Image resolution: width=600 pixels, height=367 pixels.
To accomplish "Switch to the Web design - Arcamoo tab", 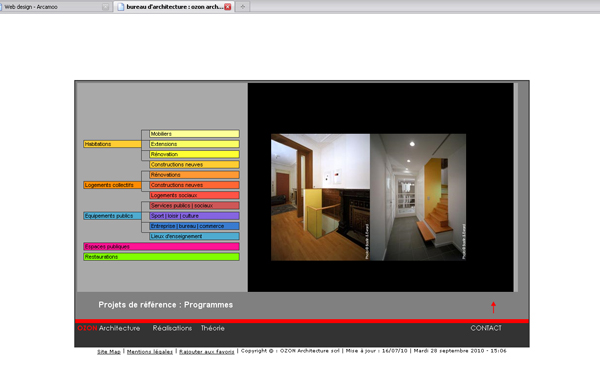I will point(55,7).
